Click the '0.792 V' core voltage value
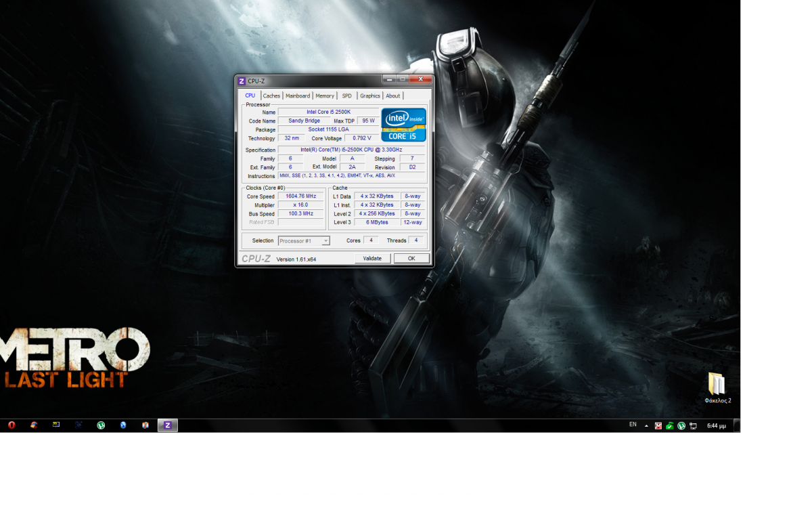The height and width of the screenshot is (508, 812). [362, 138]
